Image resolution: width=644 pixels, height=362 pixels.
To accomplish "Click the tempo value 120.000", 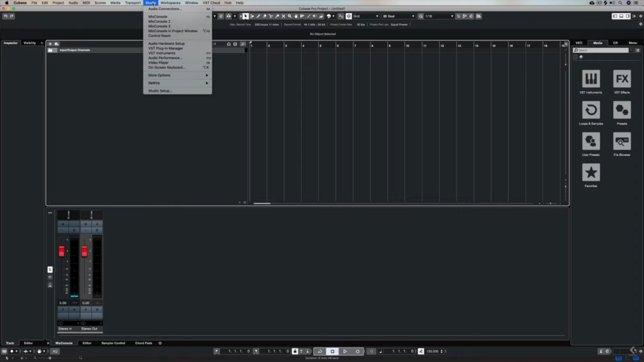I will 432,351.
